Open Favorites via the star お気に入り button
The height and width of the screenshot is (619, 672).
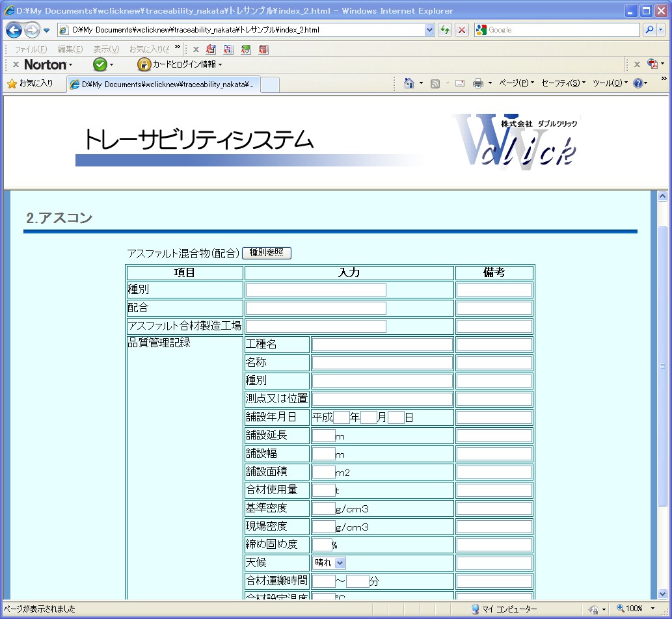tap(30, 83)
